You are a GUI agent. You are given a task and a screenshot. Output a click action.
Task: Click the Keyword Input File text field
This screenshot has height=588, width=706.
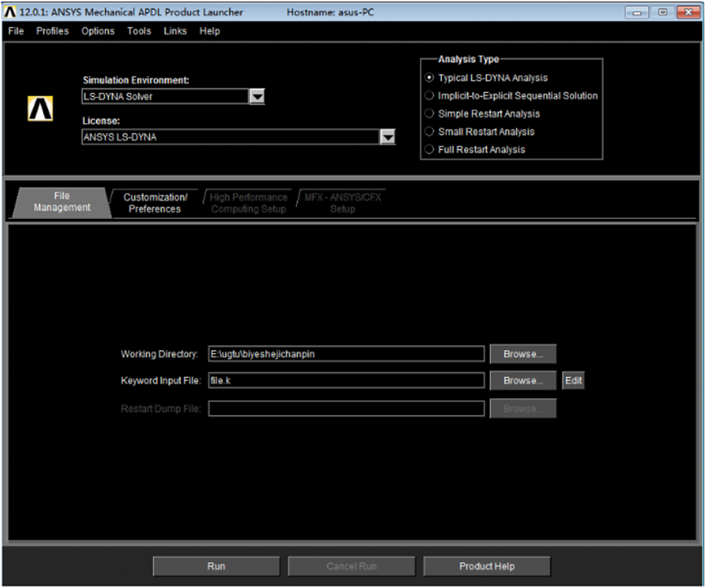click(346, 380)
